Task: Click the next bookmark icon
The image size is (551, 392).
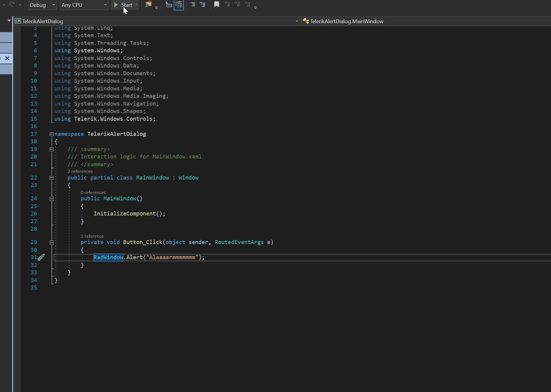Action: (x=237, y=4)
